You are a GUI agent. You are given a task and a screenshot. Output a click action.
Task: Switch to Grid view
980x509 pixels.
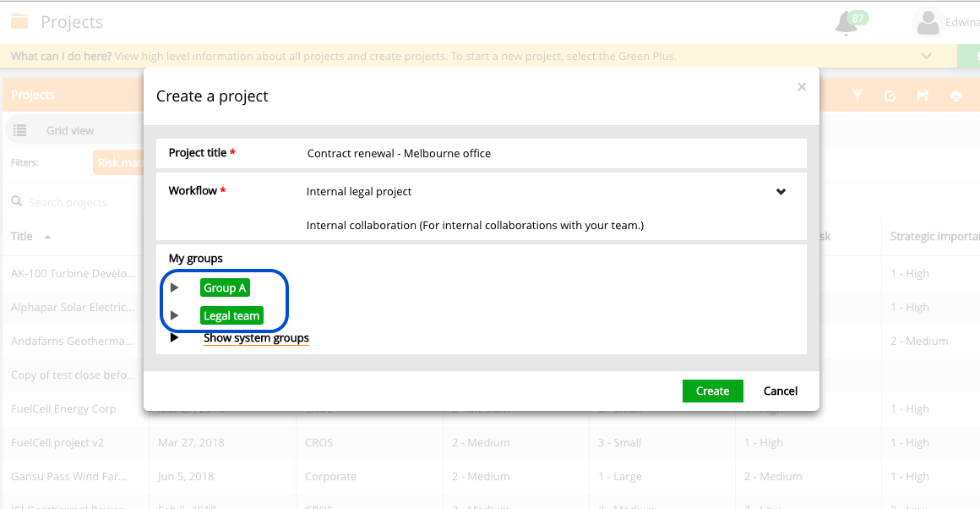click(70, 131)
